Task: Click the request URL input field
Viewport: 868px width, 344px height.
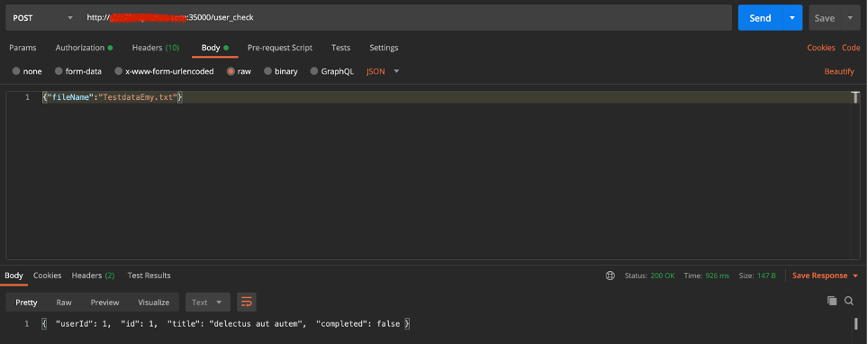Action: pyautogui.click(x=406, y=18)
